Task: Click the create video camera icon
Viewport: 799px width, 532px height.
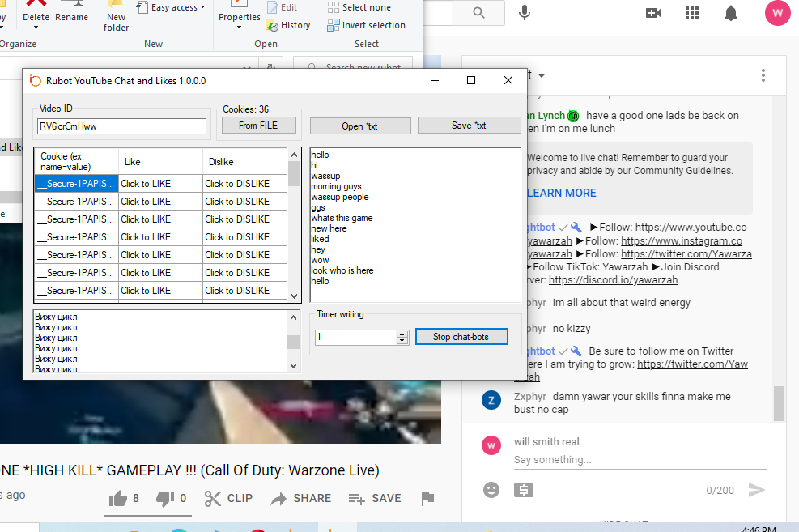Action: (653, 13)
